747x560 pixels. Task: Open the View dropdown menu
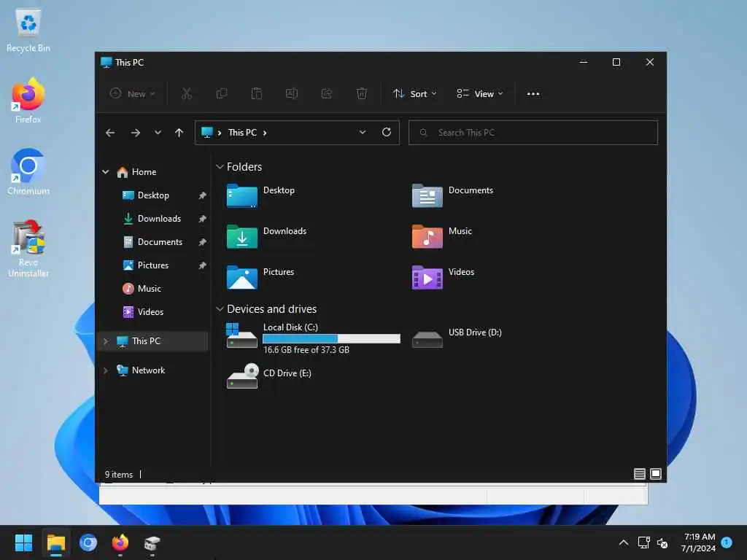(x=480, y=94)
